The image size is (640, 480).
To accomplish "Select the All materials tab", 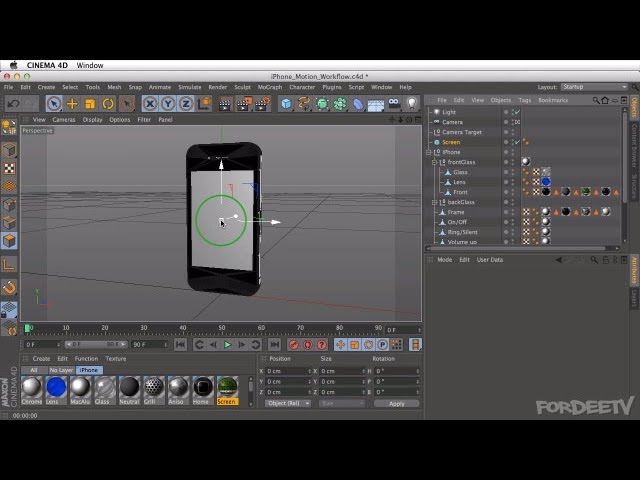I will (34, 370).
